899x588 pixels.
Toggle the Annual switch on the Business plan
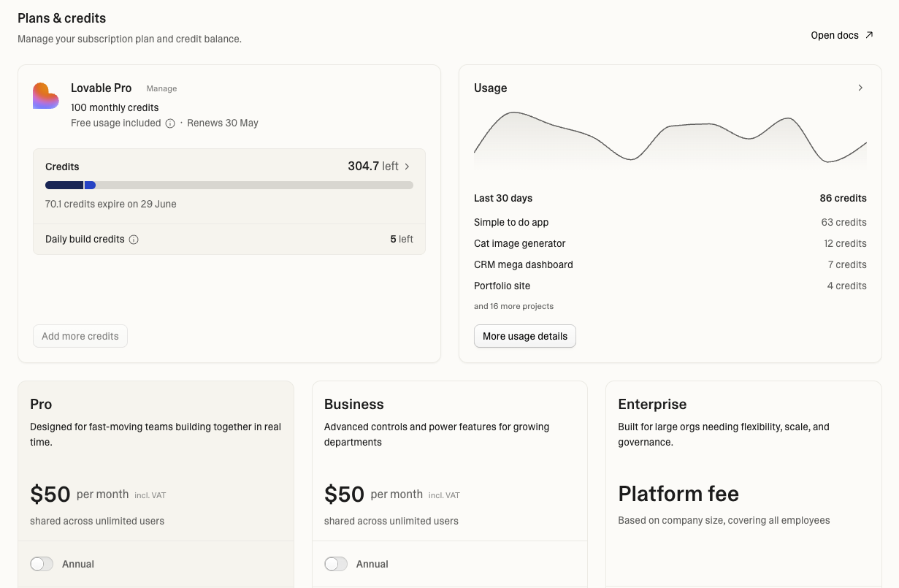tap(336, 564)
